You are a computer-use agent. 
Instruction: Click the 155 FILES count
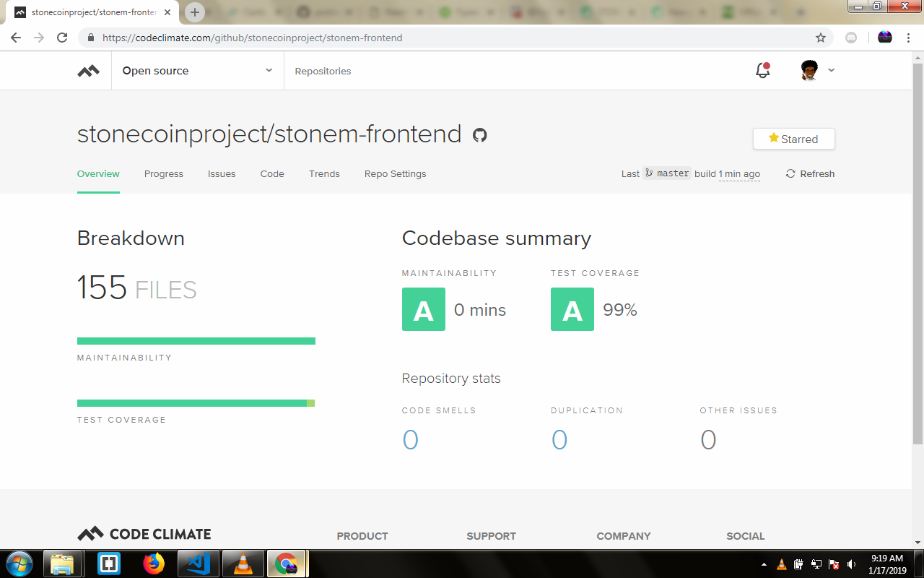[137, 288]
